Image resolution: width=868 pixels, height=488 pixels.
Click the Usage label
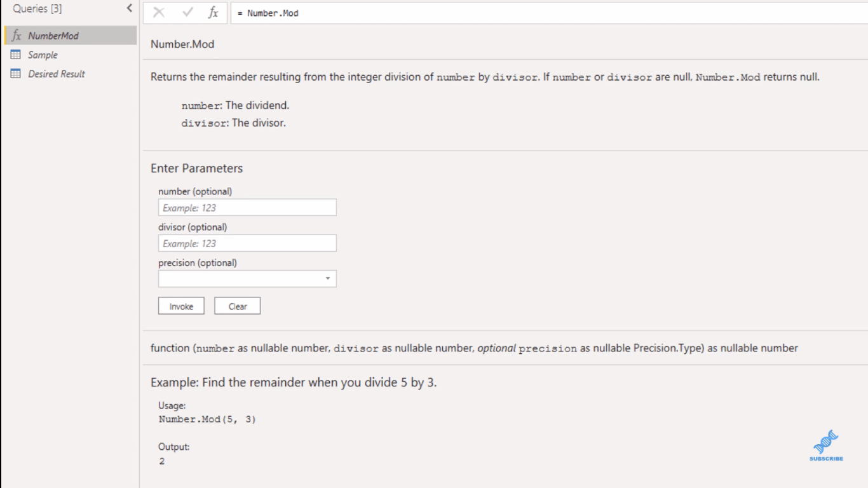172,405
